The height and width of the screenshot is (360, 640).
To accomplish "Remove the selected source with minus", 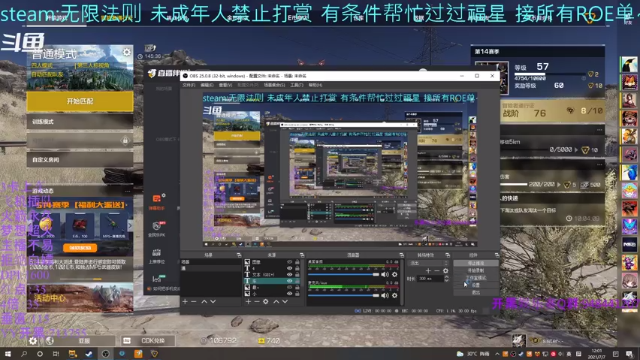I will pyautogui.click(x=257, y=302).
